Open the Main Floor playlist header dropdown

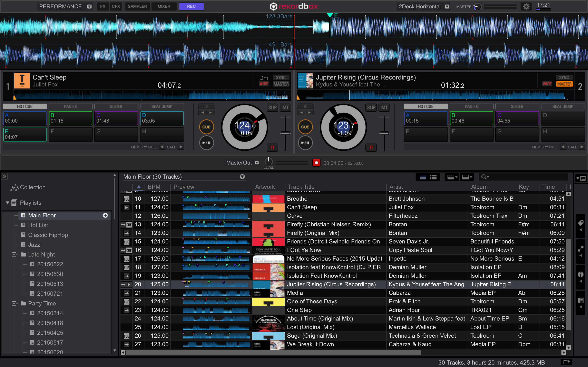tap(242, 177)
